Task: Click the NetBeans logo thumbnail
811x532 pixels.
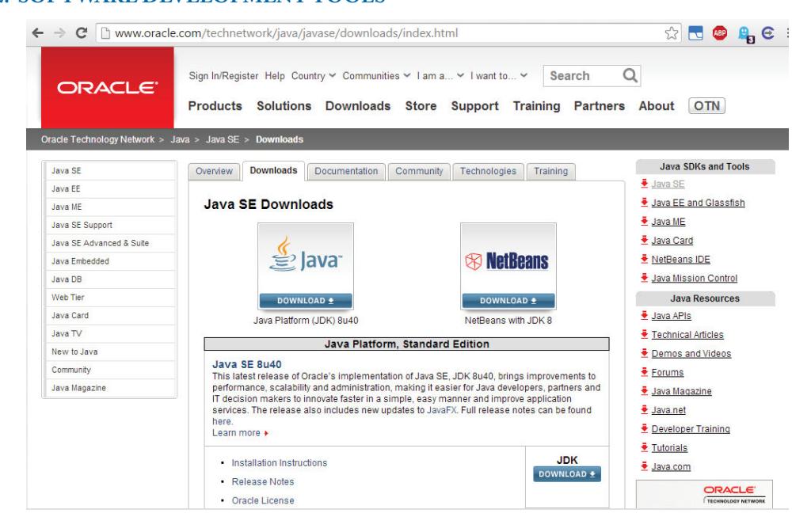Action: pyautogui.click(x=508, y=258)
